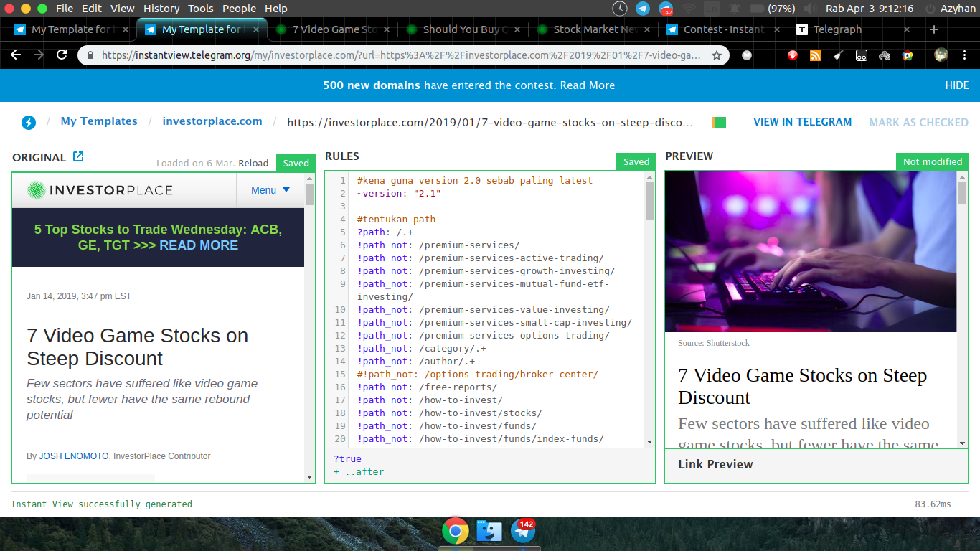Image resolution: width=980 pixels, height=551 pixels.
Task: Click the page URL field in breadcrumb
Action: click(x=490, y=123)
